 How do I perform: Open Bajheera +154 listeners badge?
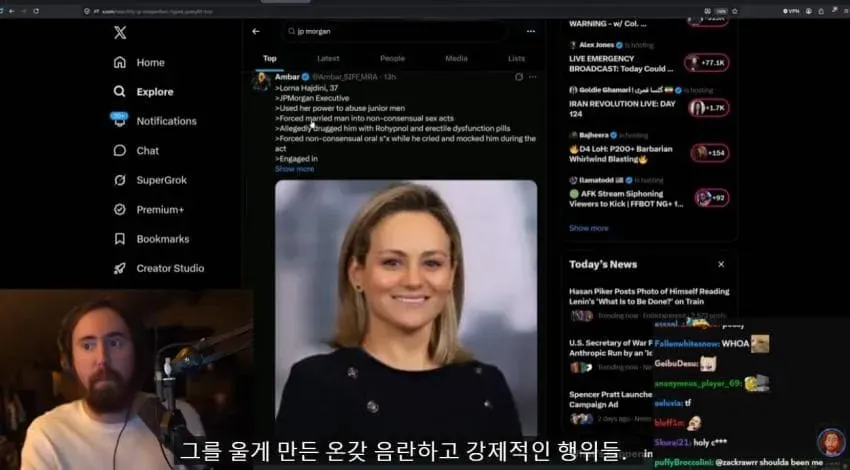coord(710,153)
